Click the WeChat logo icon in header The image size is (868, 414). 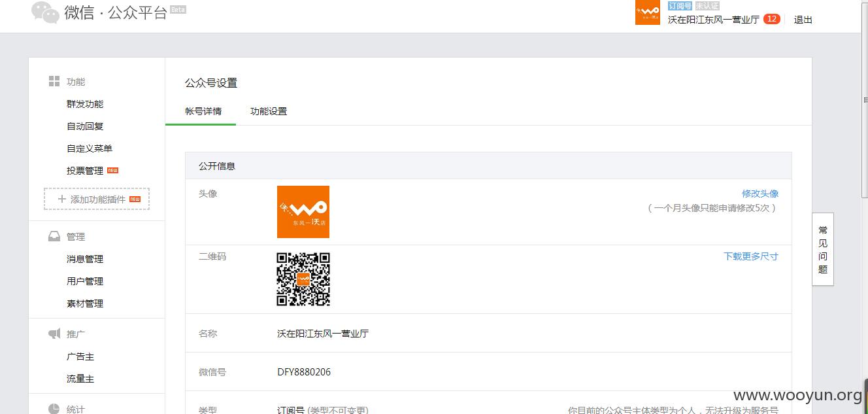coord(45,12)
